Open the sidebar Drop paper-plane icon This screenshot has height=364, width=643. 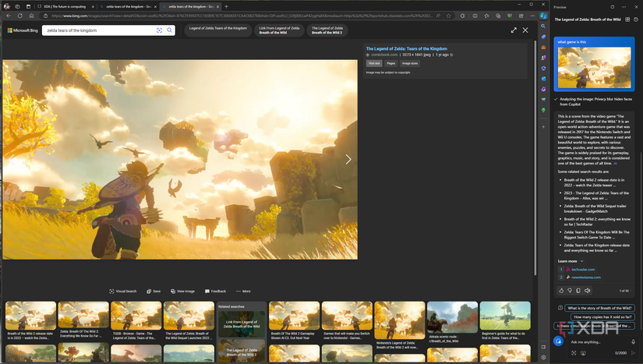click(543, 100)
